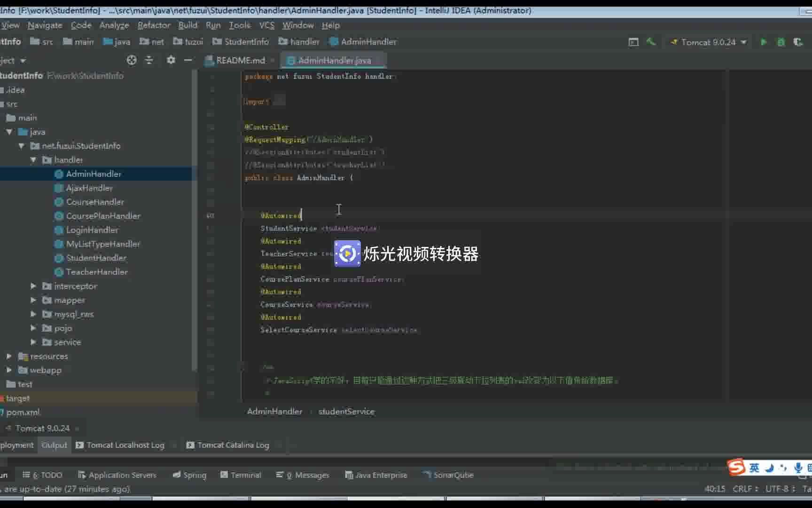
Task: Run the application with the green play icon
Action: (x=763, y=42)
